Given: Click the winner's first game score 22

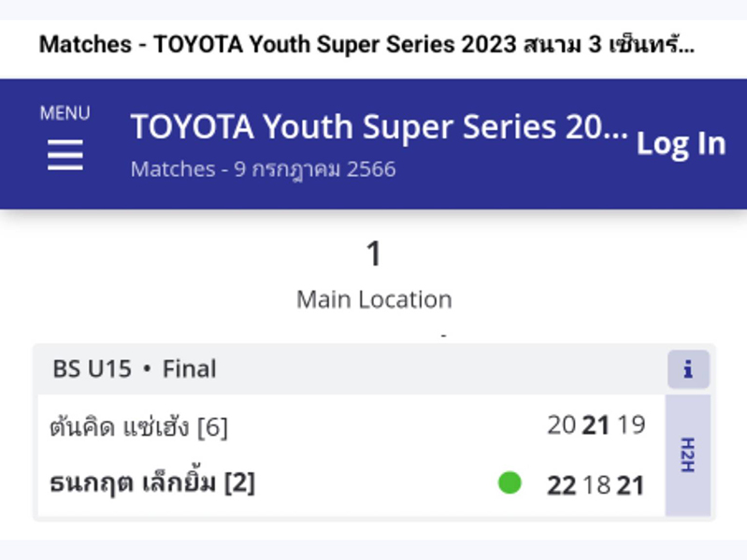Looking at the screenshot, I should pos(562,486).
